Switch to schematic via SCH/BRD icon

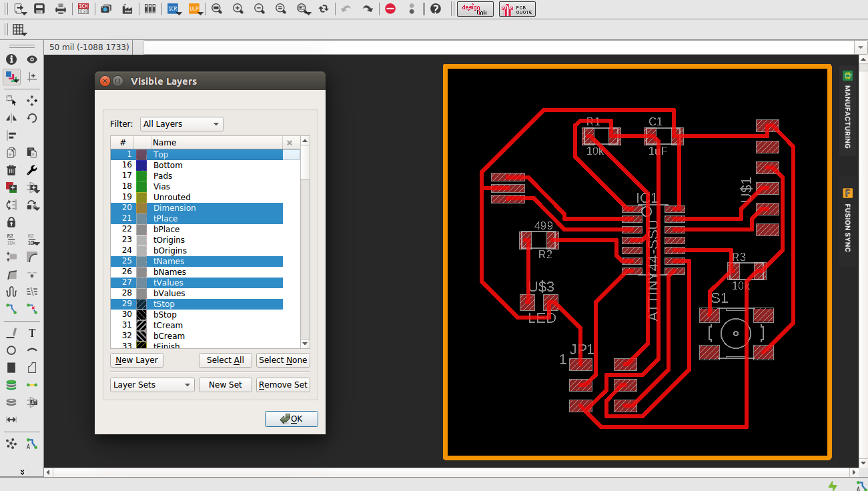[83, 9]
